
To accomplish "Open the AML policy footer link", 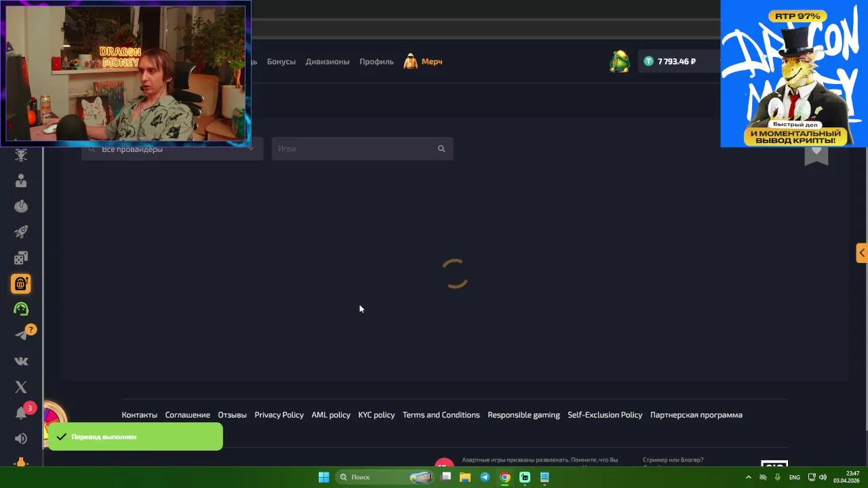I will pyautogui.click(x=331, y=415).
